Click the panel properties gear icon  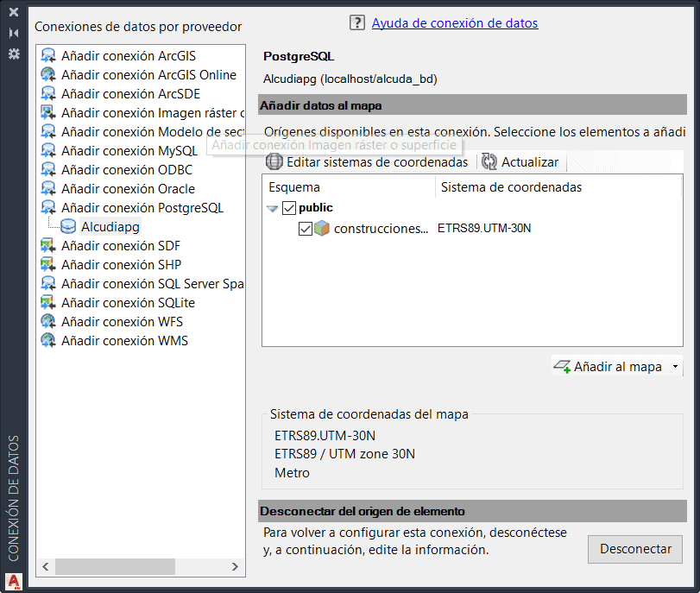12,54
